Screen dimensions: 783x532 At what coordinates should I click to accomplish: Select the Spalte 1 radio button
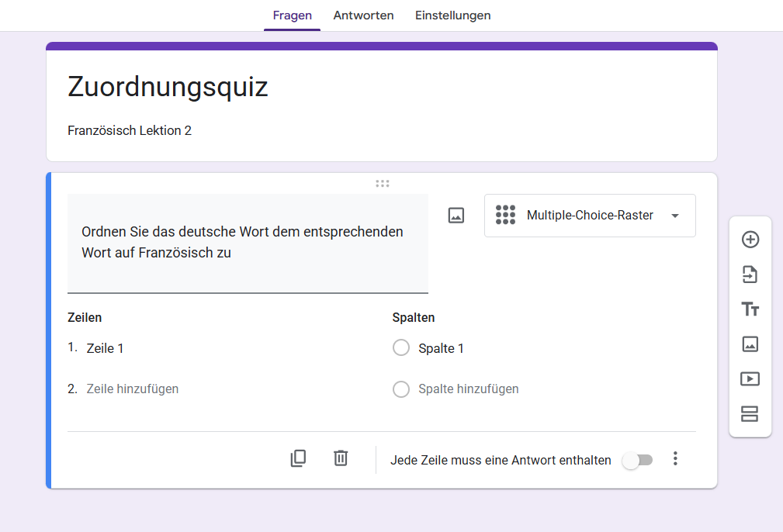(x=401, y=347)
